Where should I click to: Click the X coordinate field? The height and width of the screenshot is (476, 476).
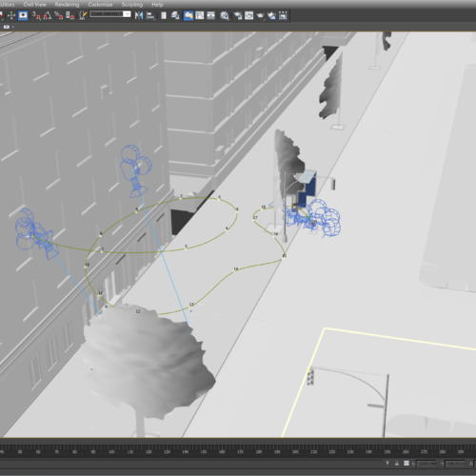tap(426, 464)
